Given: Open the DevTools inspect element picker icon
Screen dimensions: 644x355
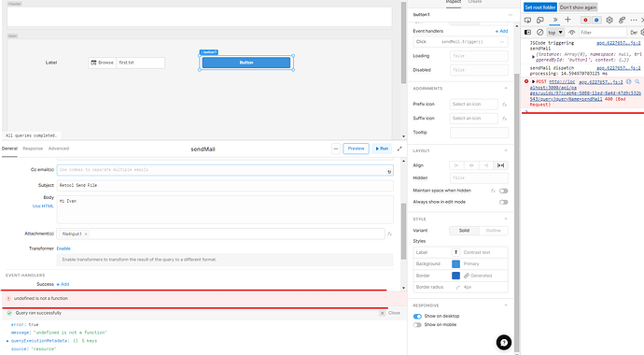Looking at the screenshot, I should coord(527,20).
